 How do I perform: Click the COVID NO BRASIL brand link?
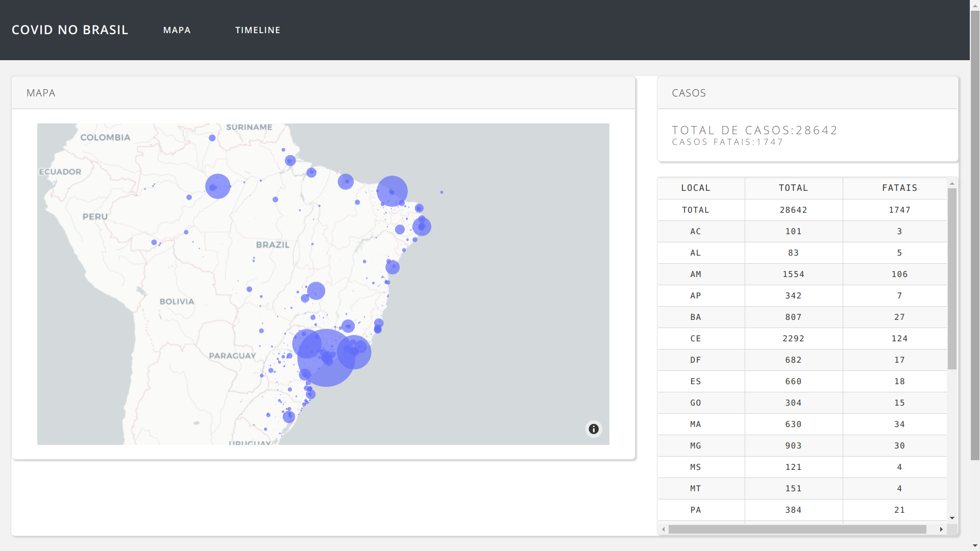tap(70, 30)
